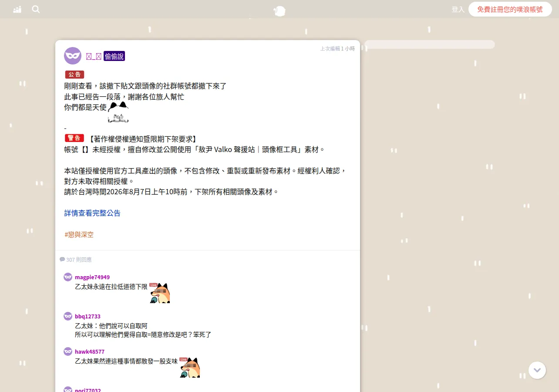The width and height of the screenshot is (559, 392).
Task: Click hawk48577's masked avatar icon
Action: 68,351
